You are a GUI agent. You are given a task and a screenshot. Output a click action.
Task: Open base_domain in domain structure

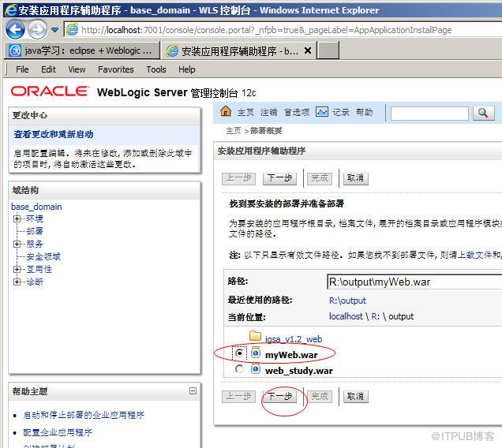[x=36, y=207]
